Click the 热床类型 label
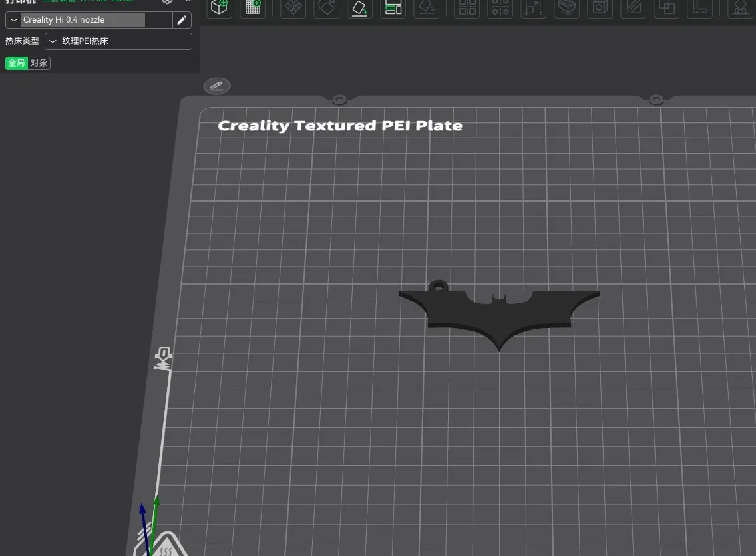Screen dimensions: 756x556 pyautogui.click(x=22, y=41)
